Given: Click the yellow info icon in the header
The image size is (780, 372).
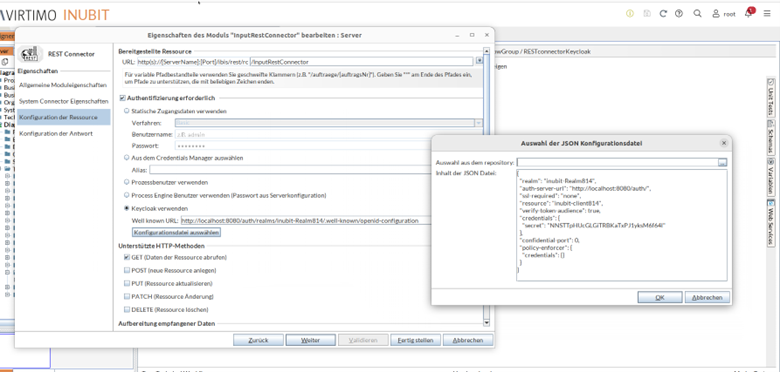Looking at the screenshot, I should (x=630, y=14).
